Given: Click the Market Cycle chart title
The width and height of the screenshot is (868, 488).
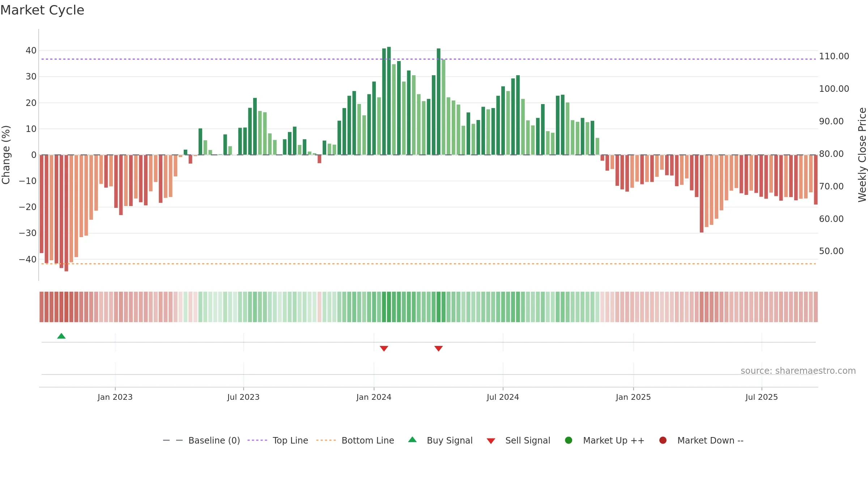Looking at the screenshot, I should point(42,10).
